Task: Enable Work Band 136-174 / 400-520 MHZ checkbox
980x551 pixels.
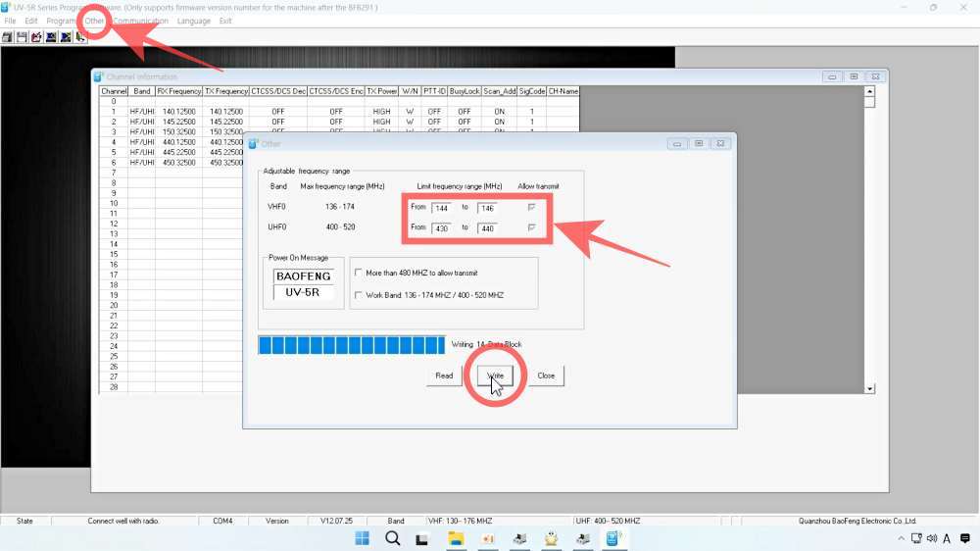Action: pyautogui.click(x=358, y=295)
